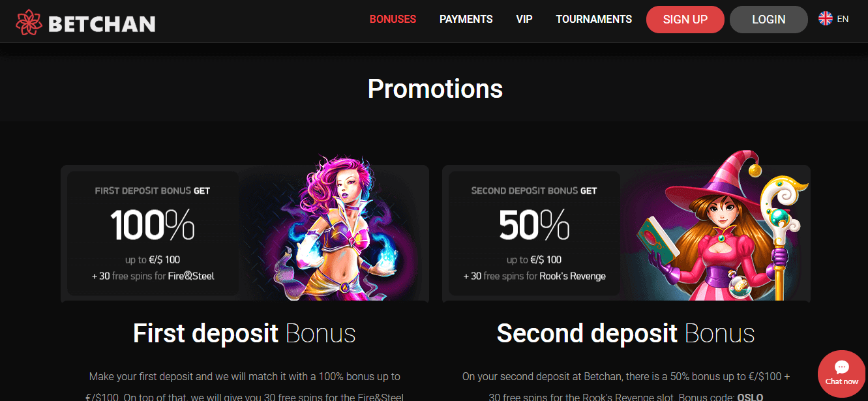
Task: Open the Tournaments menu item
Action: (x=594, y=20)
